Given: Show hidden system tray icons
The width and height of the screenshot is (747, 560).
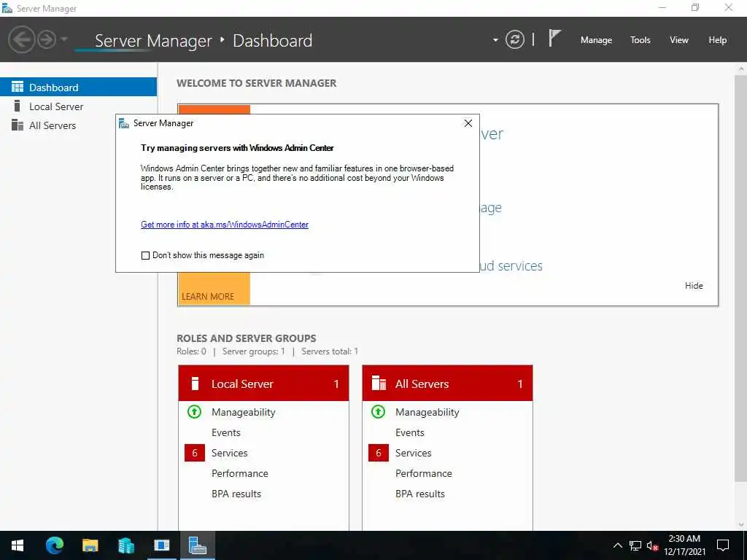Looking at the screenshot, I should (x=617, y=545).
